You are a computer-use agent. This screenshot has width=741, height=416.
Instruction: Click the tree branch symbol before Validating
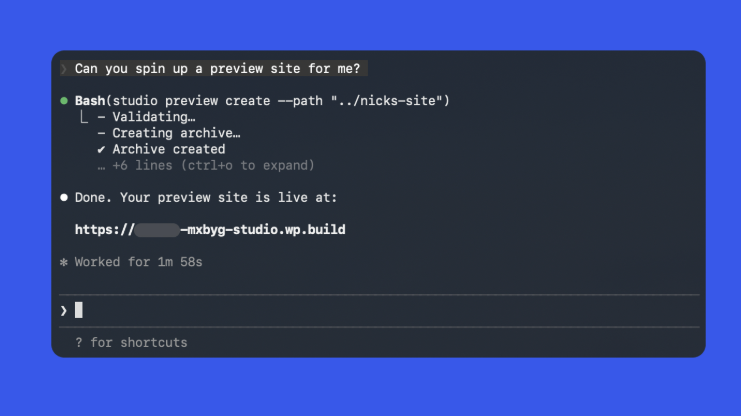84,117
